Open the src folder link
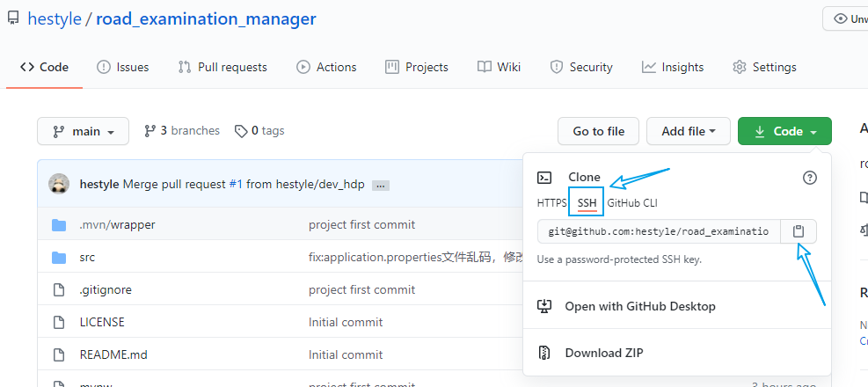This screenshot has height=387, width=868. pos(87,257)
